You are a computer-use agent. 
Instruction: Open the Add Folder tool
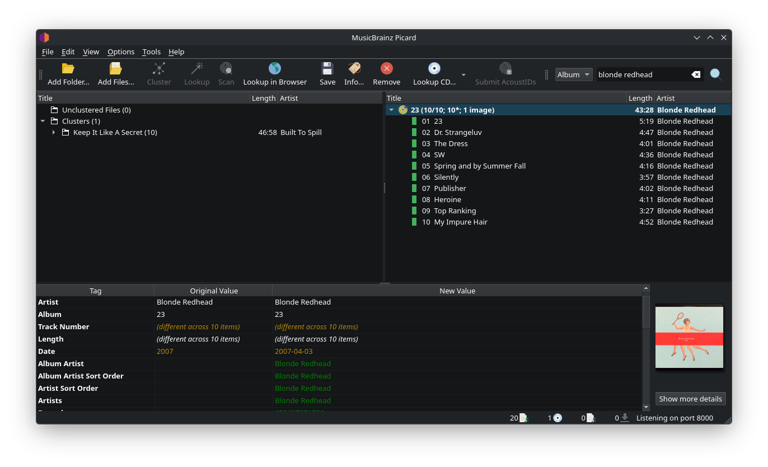click(68, 74)
